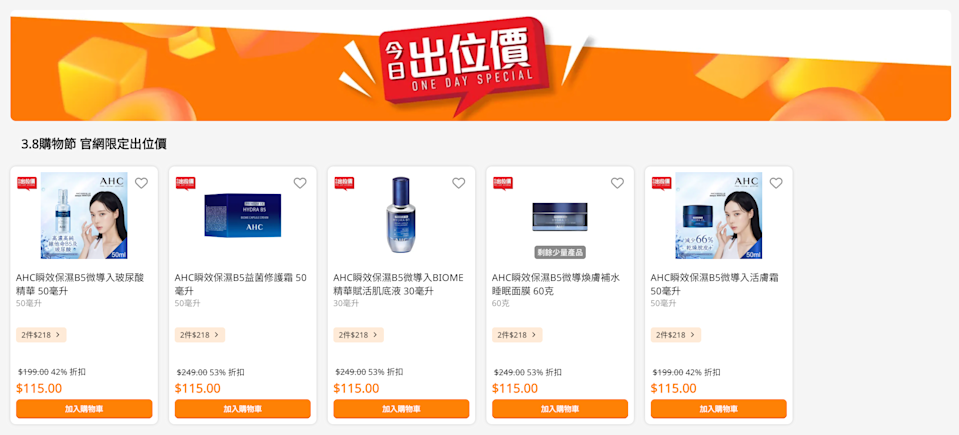Open AHC益菌修護霜 50毫升 product title link

coord(241,284)
